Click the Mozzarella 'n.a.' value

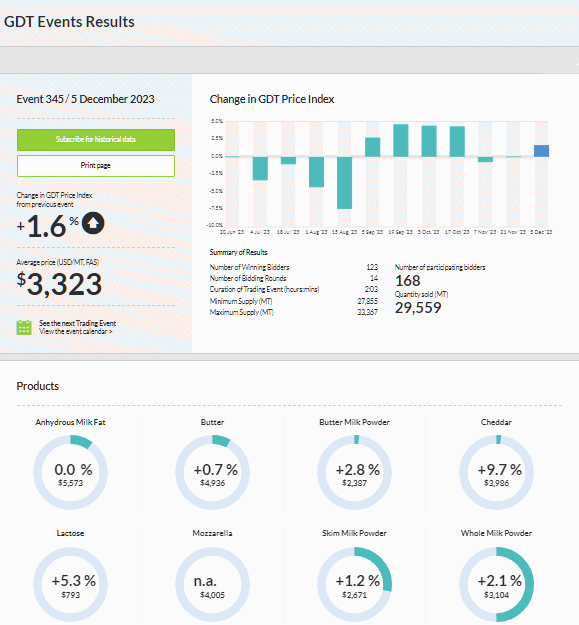(205, 581)
